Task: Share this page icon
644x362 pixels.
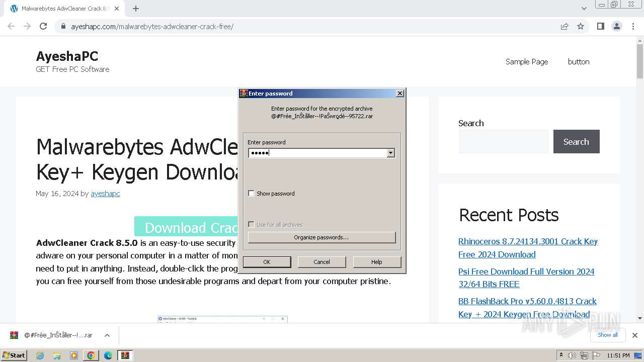Action: coord(565,26)
